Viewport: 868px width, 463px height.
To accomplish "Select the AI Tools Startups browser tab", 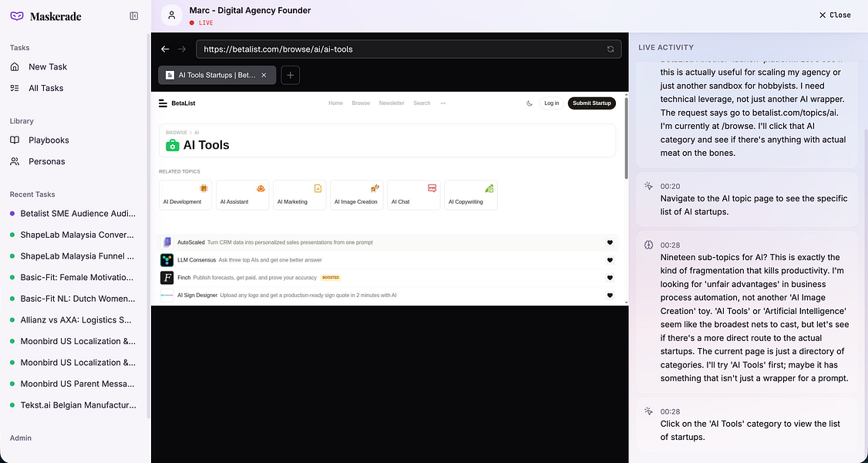I will click(217, 75).
